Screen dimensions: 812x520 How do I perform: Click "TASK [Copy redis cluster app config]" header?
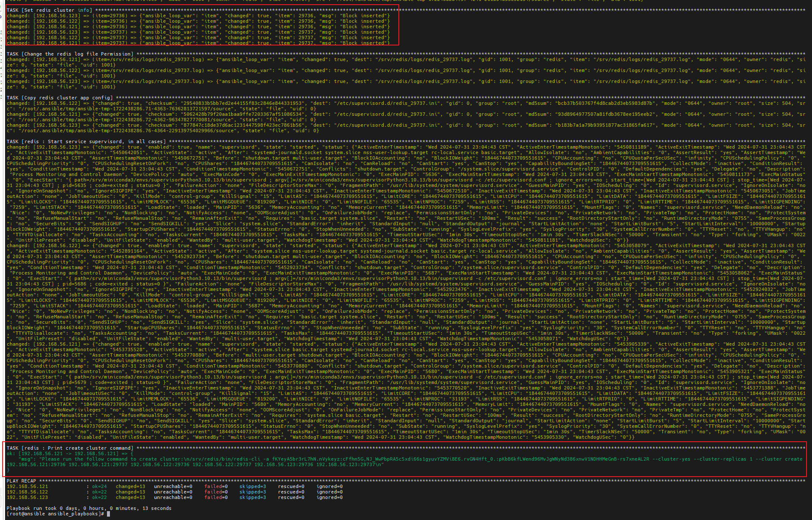click(59, 98)
